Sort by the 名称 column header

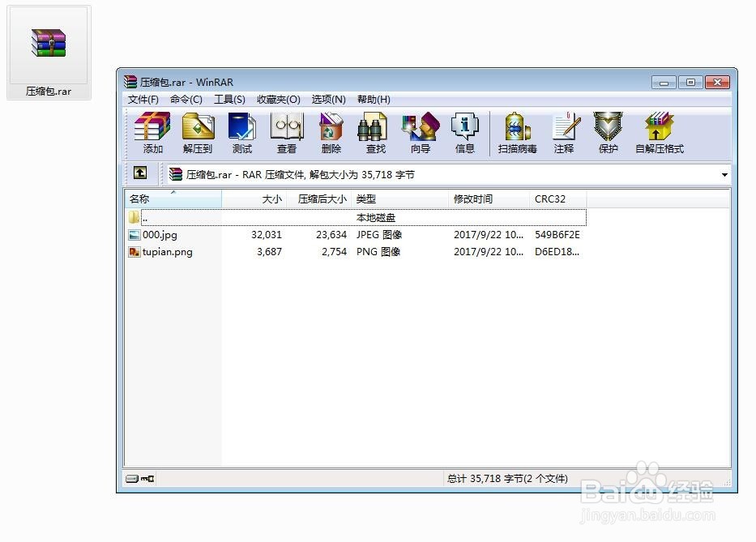click(x=173, y=198)
